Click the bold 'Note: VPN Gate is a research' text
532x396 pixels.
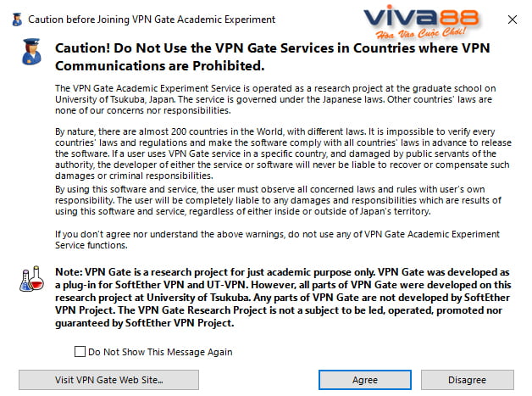[283, 298]
